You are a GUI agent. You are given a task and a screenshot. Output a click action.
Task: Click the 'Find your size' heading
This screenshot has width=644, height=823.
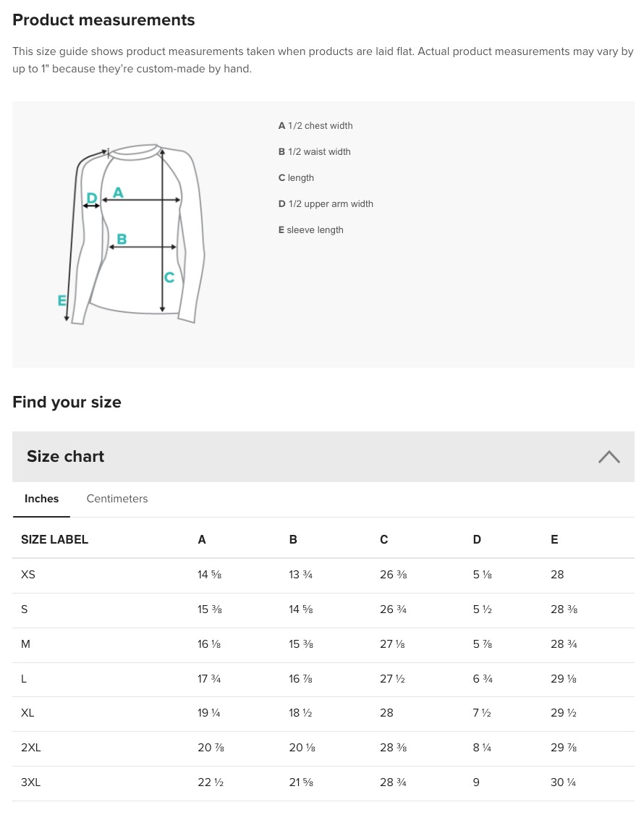[67, 402]
